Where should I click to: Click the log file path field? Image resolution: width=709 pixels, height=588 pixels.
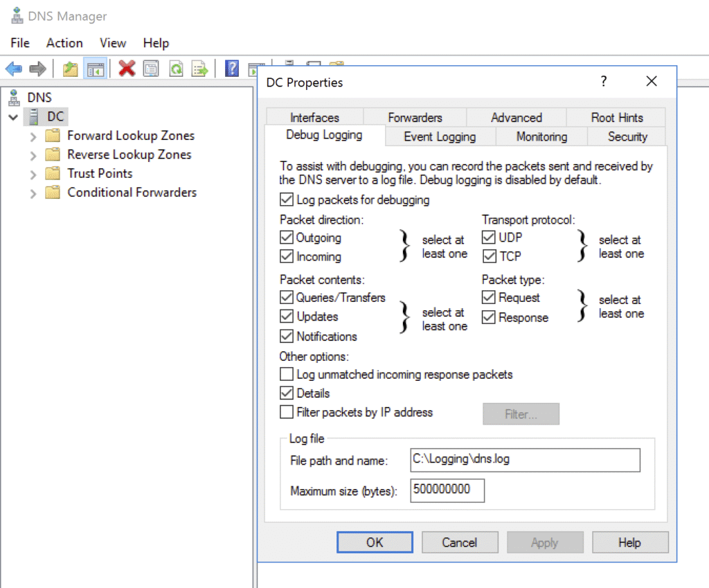coord(525,460)
